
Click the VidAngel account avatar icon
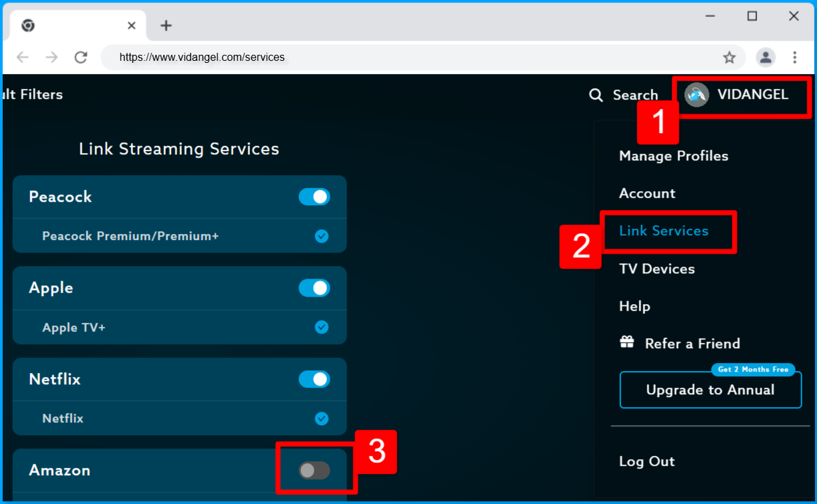coord(696,95)
